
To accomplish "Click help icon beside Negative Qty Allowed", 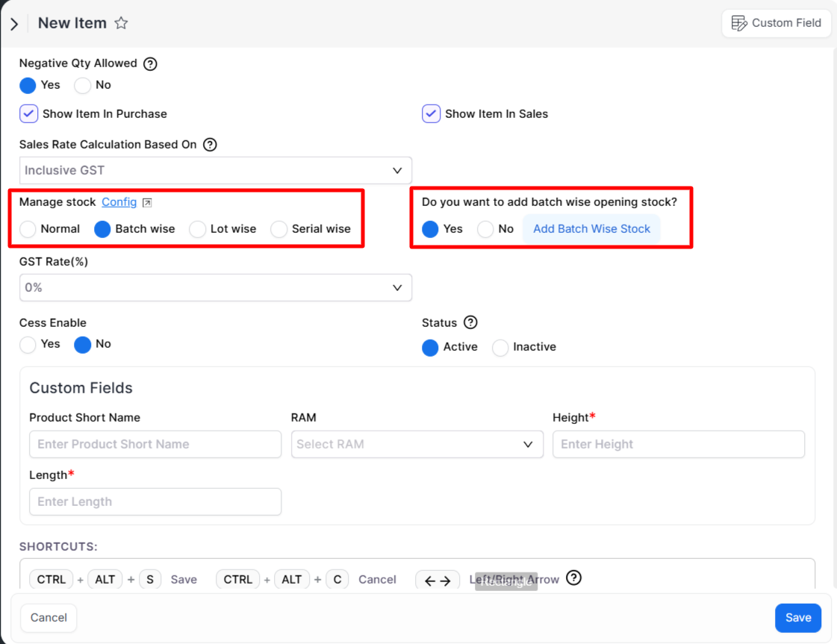I will click(150, 63).
